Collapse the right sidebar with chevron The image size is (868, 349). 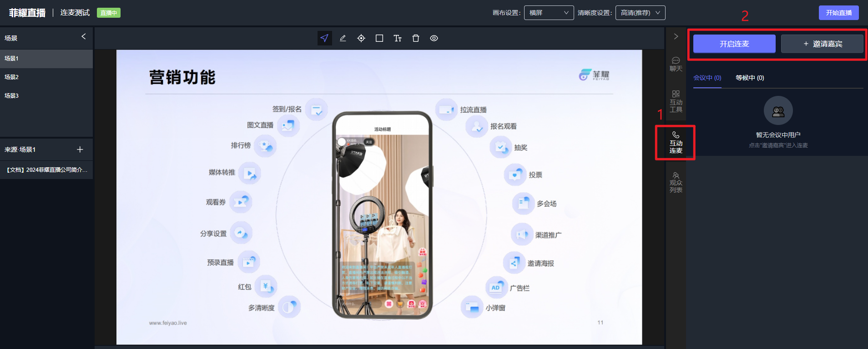676,36
